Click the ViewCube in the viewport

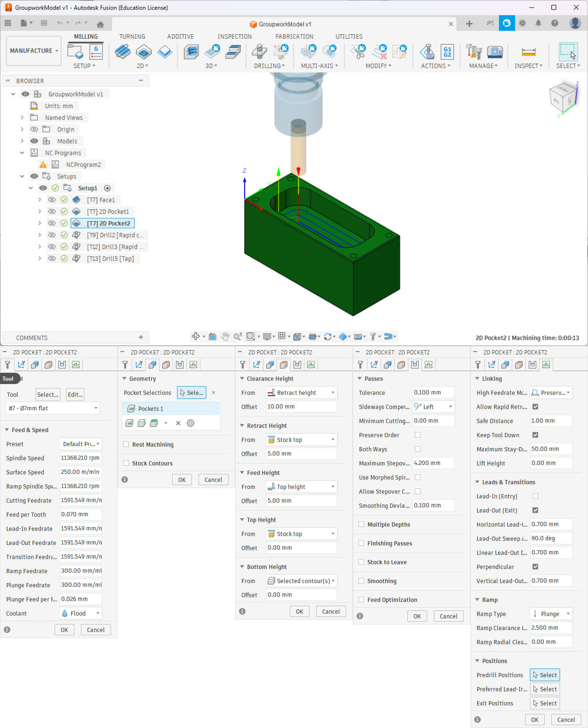pyautogui.click(x=563, y=98)
